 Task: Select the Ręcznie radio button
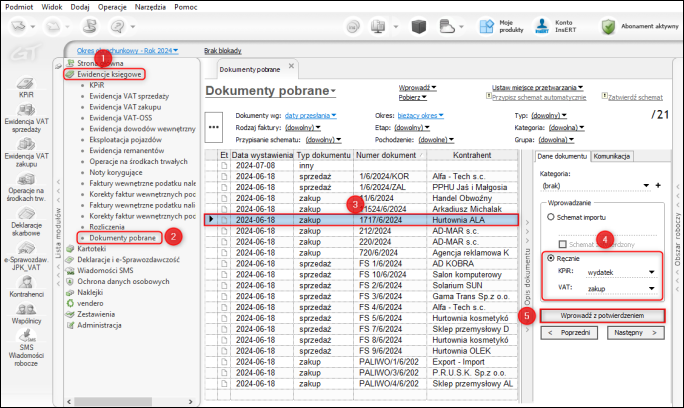coord(549,257)
